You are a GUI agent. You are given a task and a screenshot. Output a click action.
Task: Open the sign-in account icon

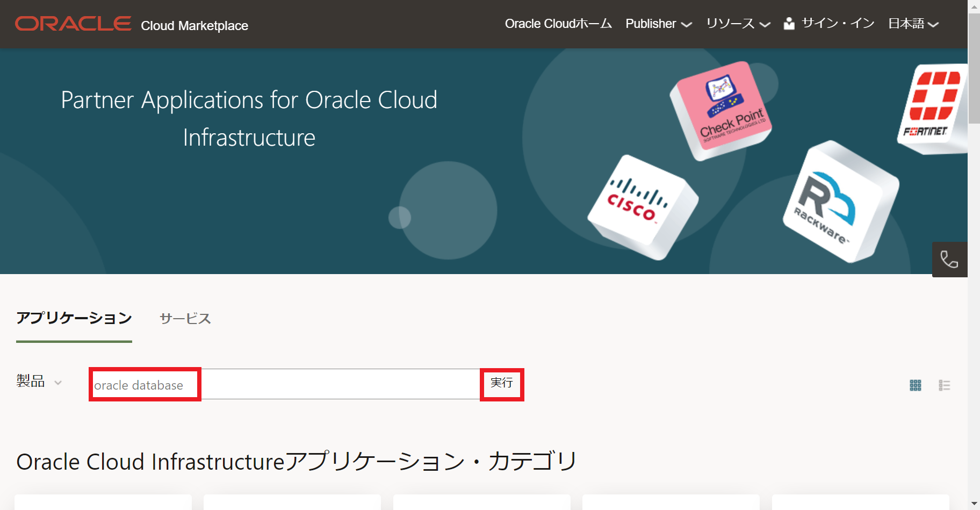pyautogui.click(x=789, y=24)
